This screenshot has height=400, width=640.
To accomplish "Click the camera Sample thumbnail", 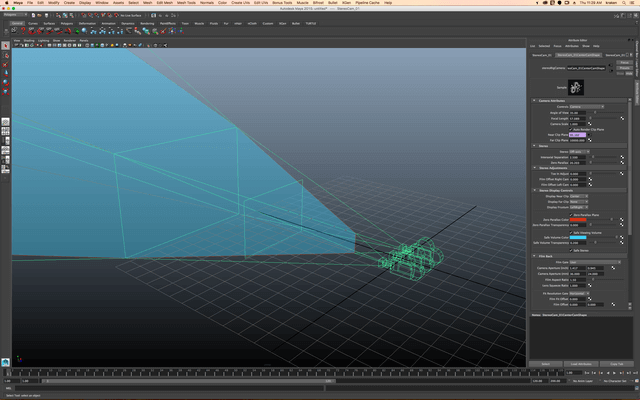I will click(576, 87).
